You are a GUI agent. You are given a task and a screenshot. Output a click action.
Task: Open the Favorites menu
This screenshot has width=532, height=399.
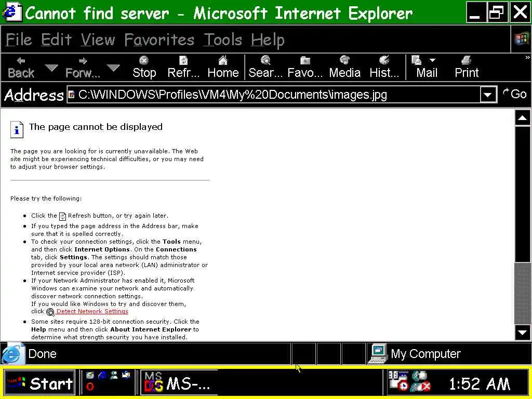(159, 40)
